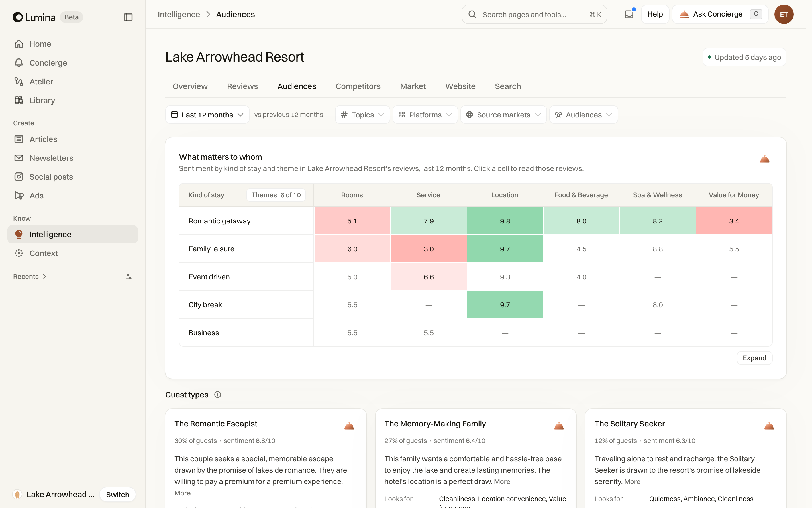
Task: Open Recents filter settings icon
Action: click(128, 277)
